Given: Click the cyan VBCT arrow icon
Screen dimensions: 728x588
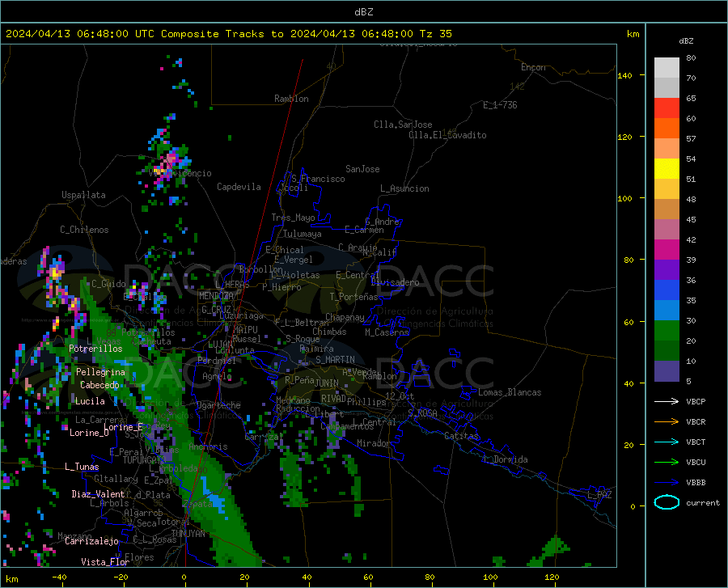Looking at the screenshot, I should coord(667,442).
